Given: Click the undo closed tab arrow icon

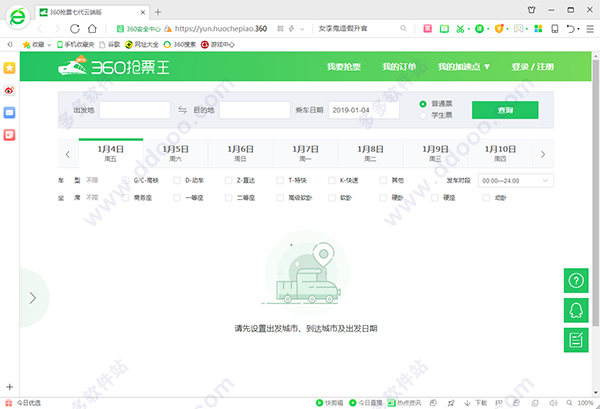Looking at the screenshot, I should 571,29.
